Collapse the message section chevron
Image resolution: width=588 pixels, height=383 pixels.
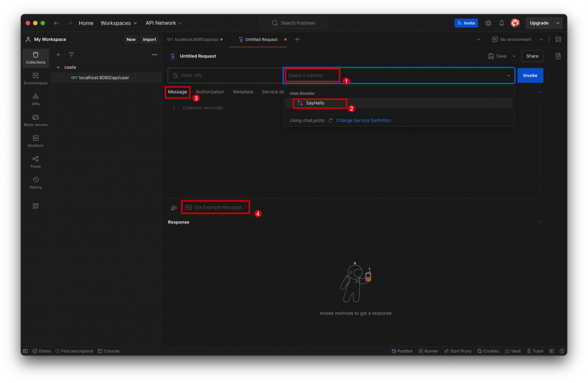click(540, 92)
